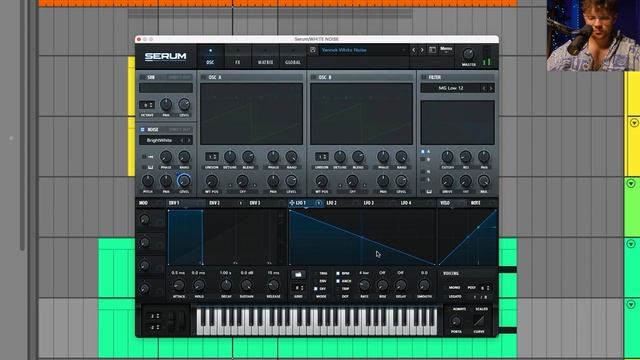Click the ENV 3 tab
This screenshot has height=360, width=640.
[x=255, y=203]
